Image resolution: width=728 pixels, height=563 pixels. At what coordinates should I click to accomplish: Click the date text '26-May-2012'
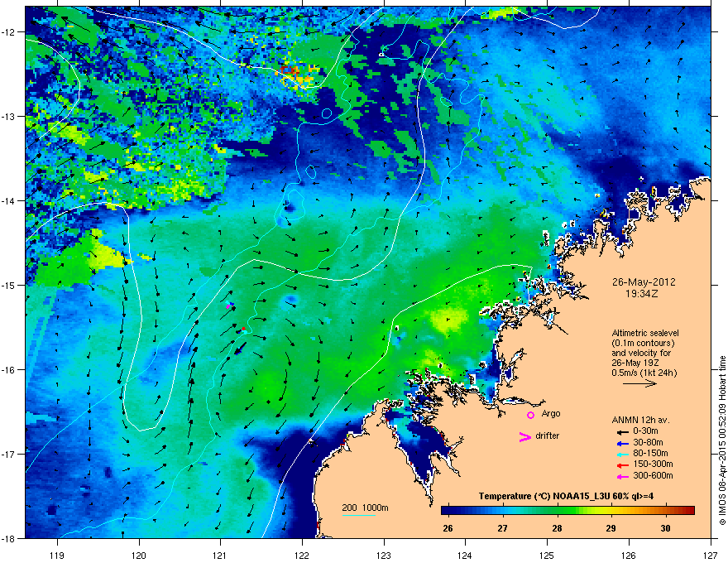click(x=644, y=282)
